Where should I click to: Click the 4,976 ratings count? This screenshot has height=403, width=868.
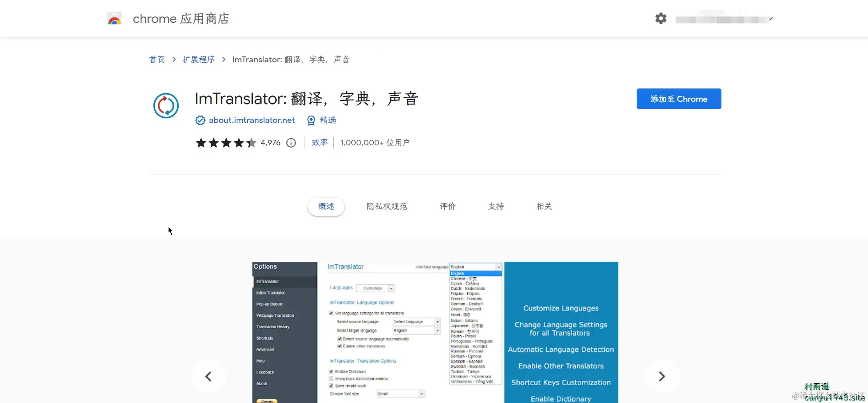pyautogui.click(x=271, y=143)
